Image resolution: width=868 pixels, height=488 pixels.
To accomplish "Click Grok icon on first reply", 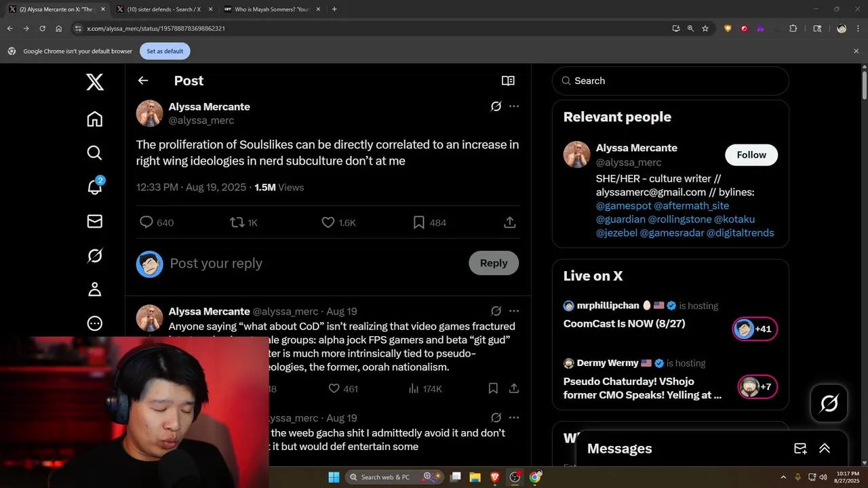I will [x=496, y=311].
